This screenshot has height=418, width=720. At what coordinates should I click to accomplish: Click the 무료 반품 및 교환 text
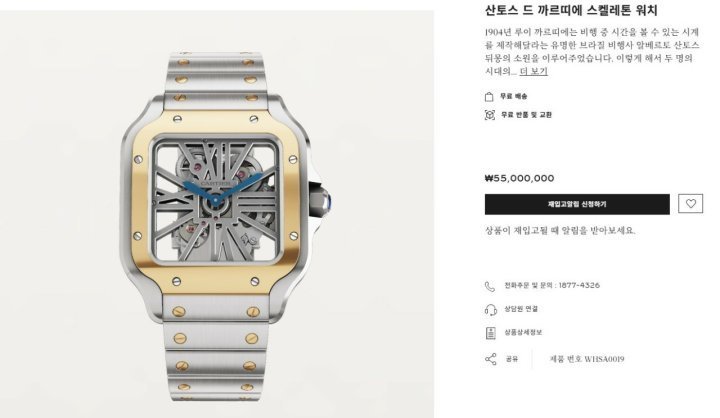click(526, 114)
